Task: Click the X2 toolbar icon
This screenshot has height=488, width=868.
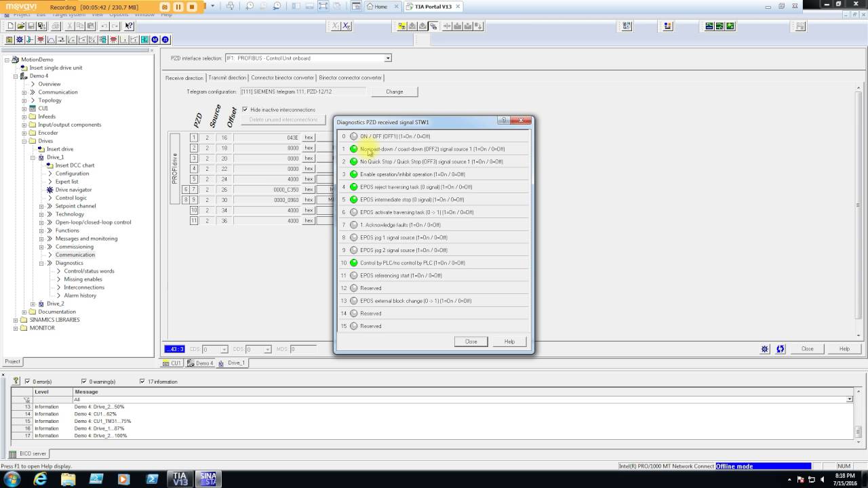Action: (x=347, y=26)
